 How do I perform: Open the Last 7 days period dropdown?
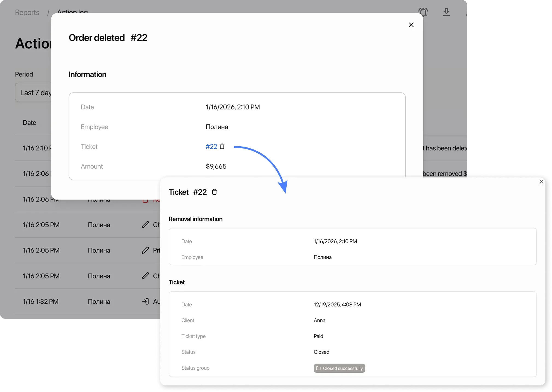33,93
